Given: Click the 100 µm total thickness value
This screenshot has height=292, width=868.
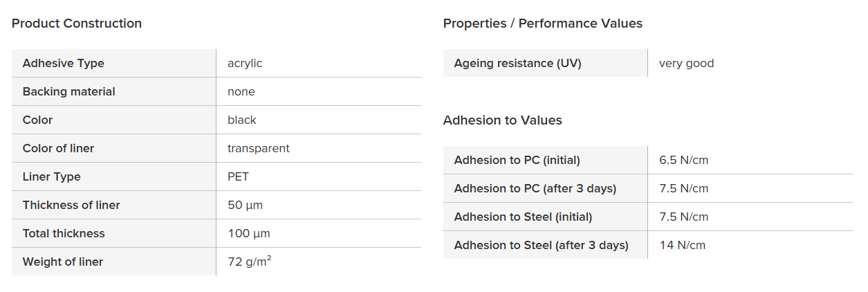Looking at the screenshot, I should pyautogui.click(x=249, y=233).
